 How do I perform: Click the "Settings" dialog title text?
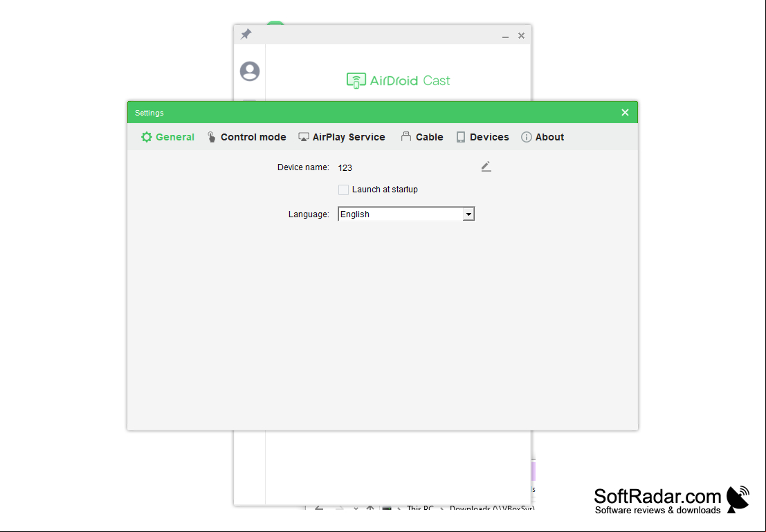click(x=149, y=113)
